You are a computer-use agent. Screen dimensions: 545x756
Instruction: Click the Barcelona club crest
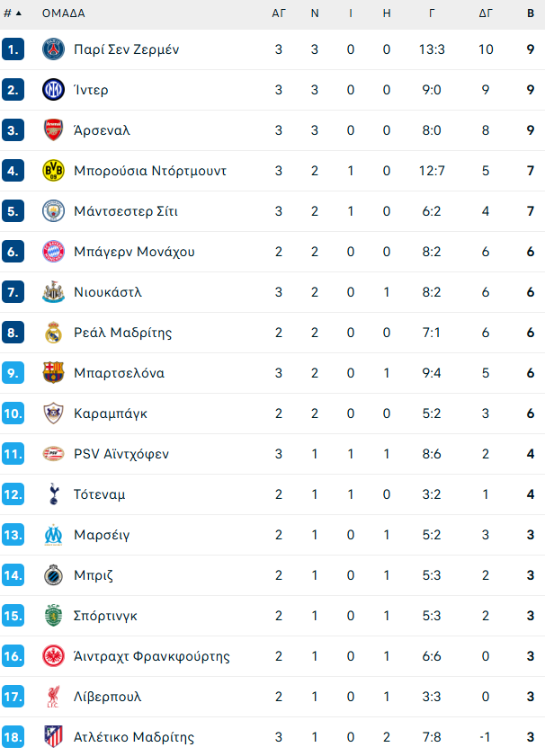point(54,373)
